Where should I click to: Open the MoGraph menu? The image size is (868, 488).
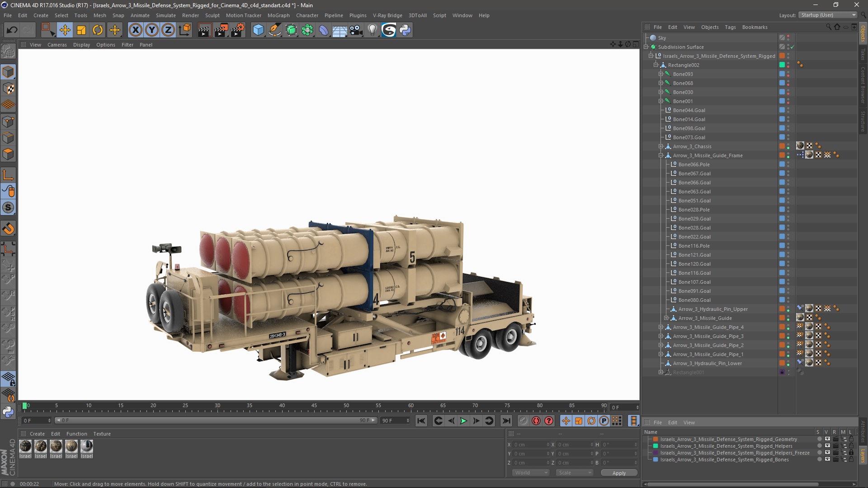278,15
